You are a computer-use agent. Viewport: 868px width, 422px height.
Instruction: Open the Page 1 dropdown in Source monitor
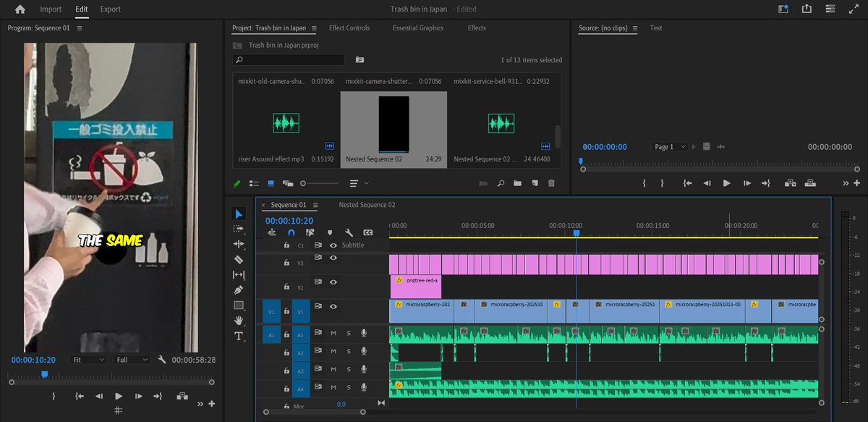(x=670, y=146)
